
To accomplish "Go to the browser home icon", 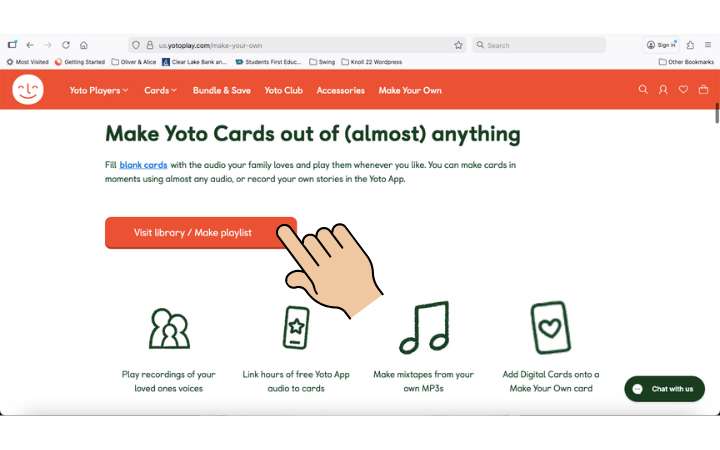I will pos(84,45).
